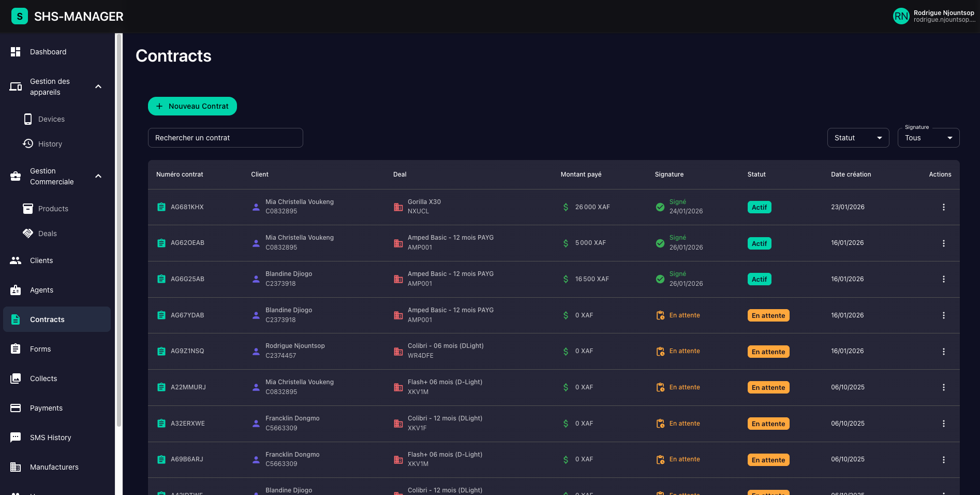Go to Dashboard in the sidebar
980x495 pixels.
[48, 52]
